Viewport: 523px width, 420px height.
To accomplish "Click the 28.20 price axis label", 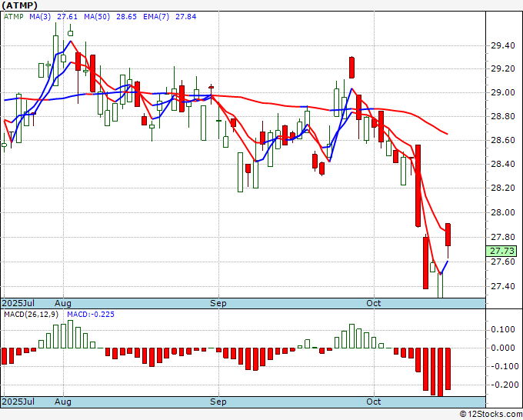I will coord(503,188).
